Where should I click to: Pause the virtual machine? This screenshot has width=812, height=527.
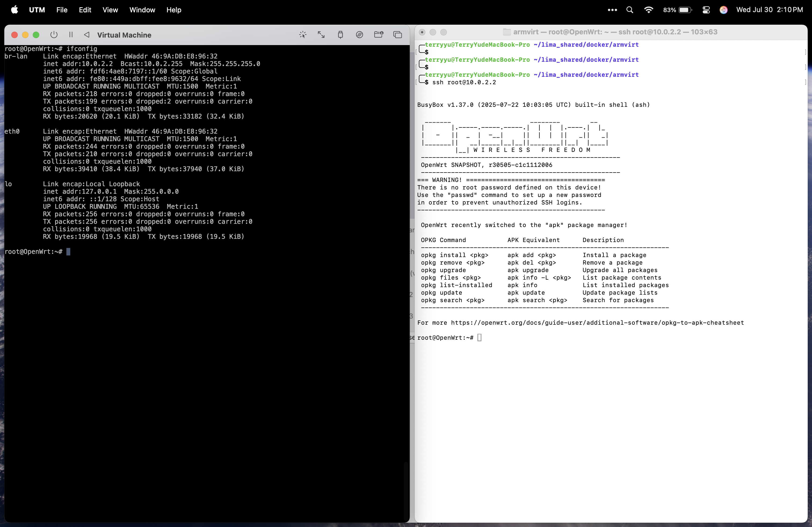tap(71, 35)
